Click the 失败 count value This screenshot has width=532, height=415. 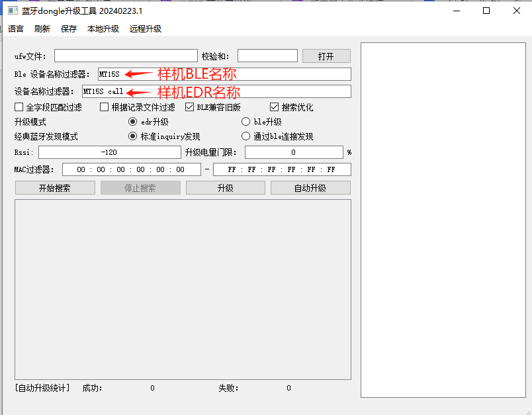(288, 388)
